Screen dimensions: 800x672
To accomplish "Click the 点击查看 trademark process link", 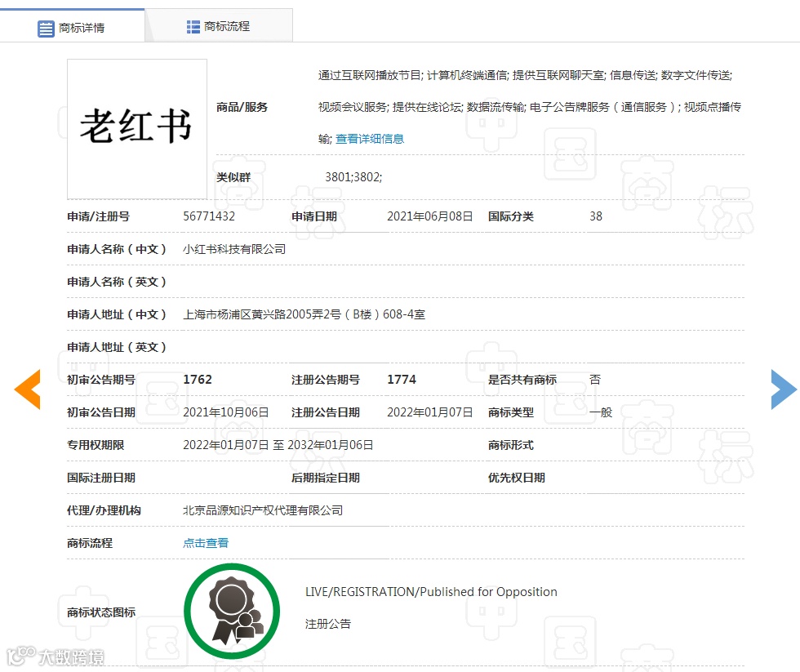I will tap(206, 543).
